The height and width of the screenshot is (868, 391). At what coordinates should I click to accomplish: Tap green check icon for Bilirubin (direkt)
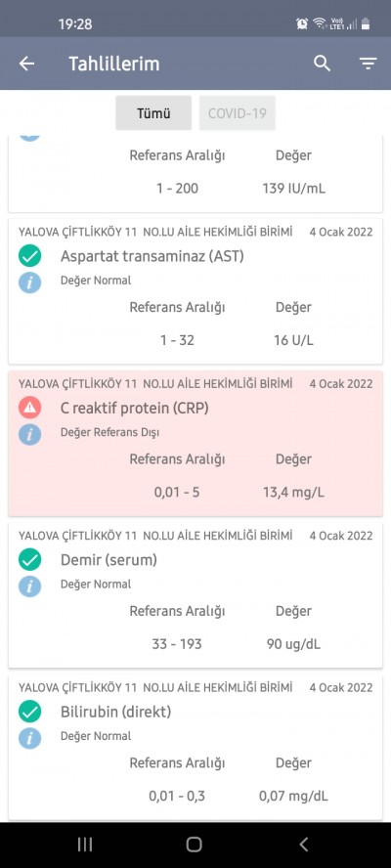30,712
